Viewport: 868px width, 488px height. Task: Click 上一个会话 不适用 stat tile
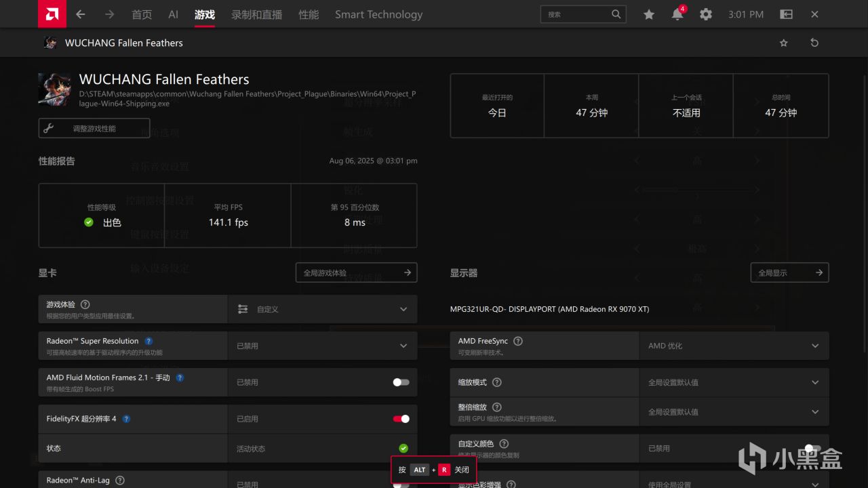(x=686, y=106)
